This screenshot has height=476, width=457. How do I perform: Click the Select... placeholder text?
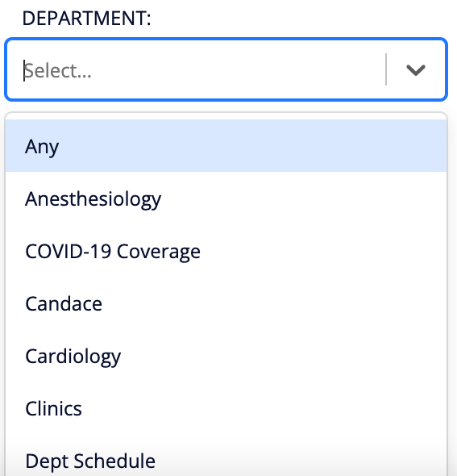pyautogui.click(x=57, y=71)
